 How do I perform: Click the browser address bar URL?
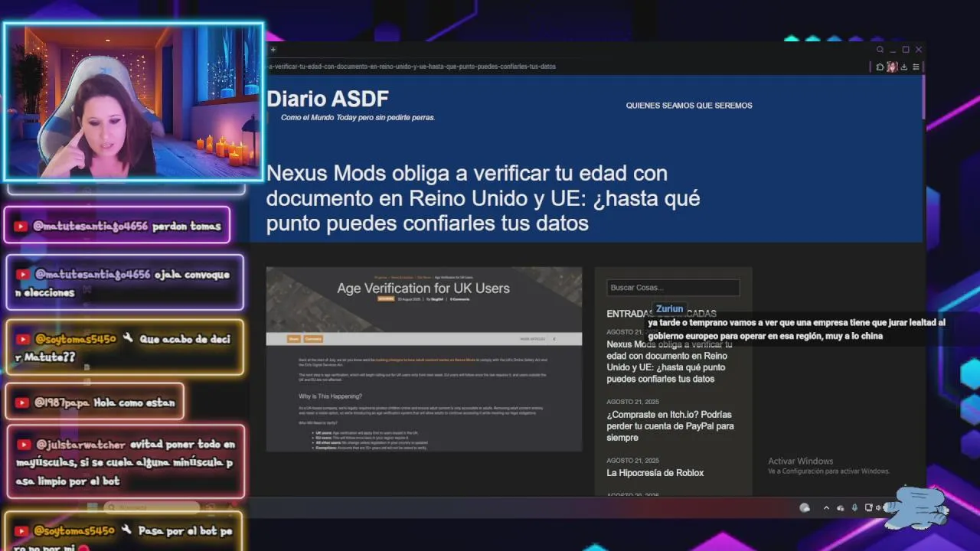pyautogui.click(x=411, y=67)
